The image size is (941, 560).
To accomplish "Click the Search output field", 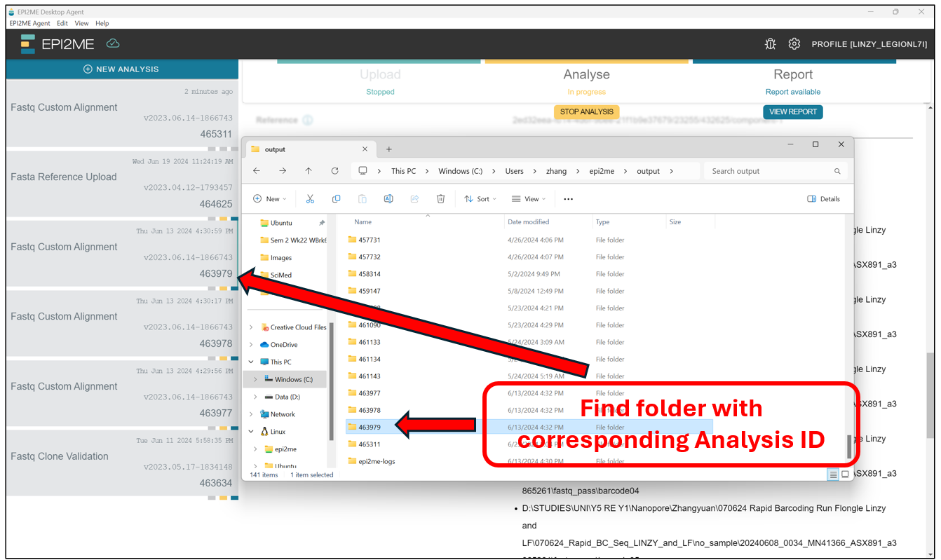I will click(x=775, y=171).
